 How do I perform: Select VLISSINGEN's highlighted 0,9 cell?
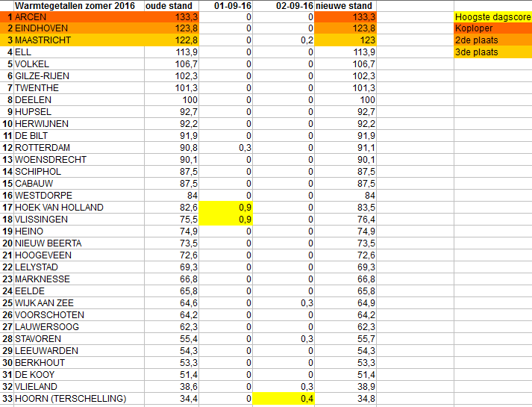pyautogui.click(x=225, y=220)
